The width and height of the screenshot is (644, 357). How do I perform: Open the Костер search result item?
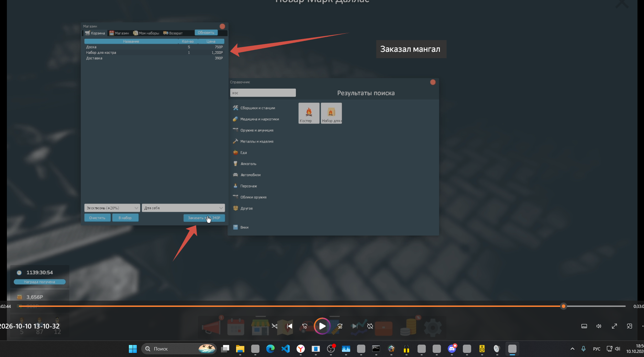309,113
